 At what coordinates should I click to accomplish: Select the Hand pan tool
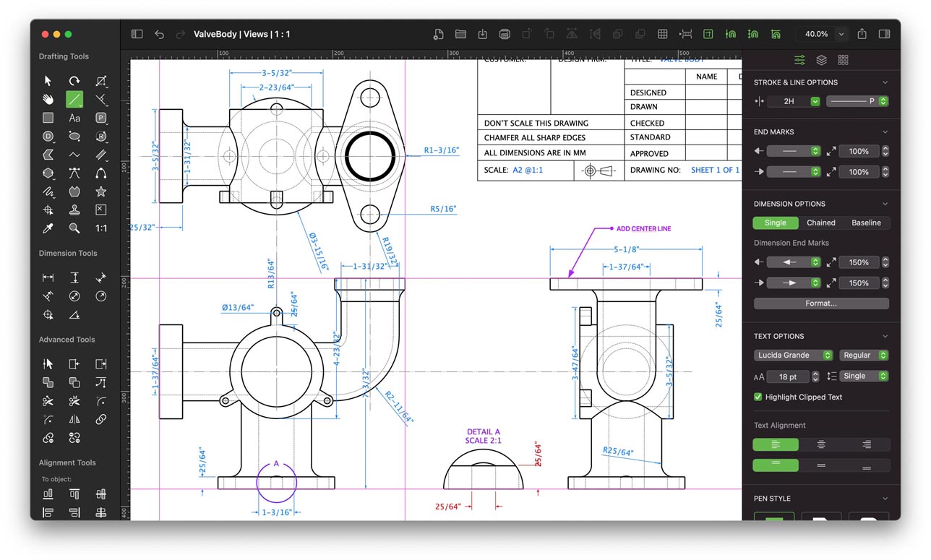pos(48,99)
